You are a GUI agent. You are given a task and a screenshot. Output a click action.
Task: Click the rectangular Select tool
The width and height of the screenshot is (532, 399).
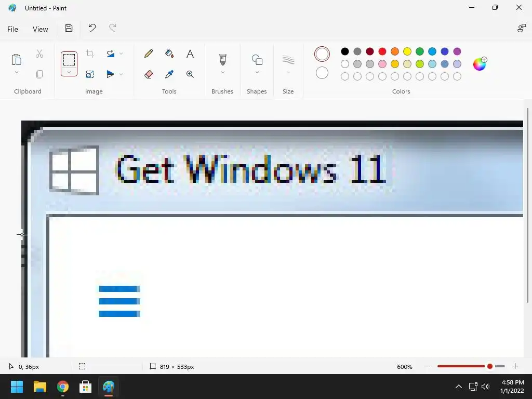click(x=69, y=60)
